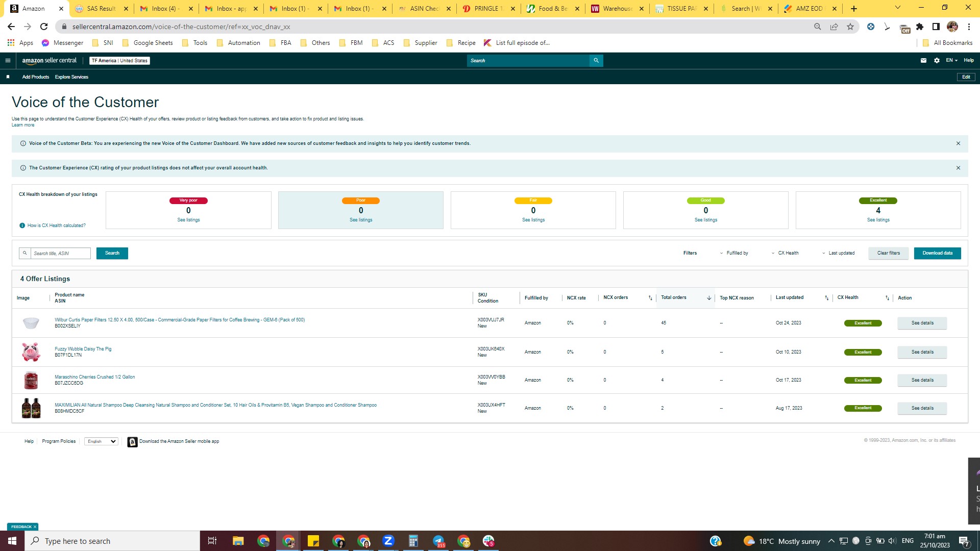980x551 pixels.
Task: Open the Google Sheets bookmark folder
Action: [x=147, y=43]
